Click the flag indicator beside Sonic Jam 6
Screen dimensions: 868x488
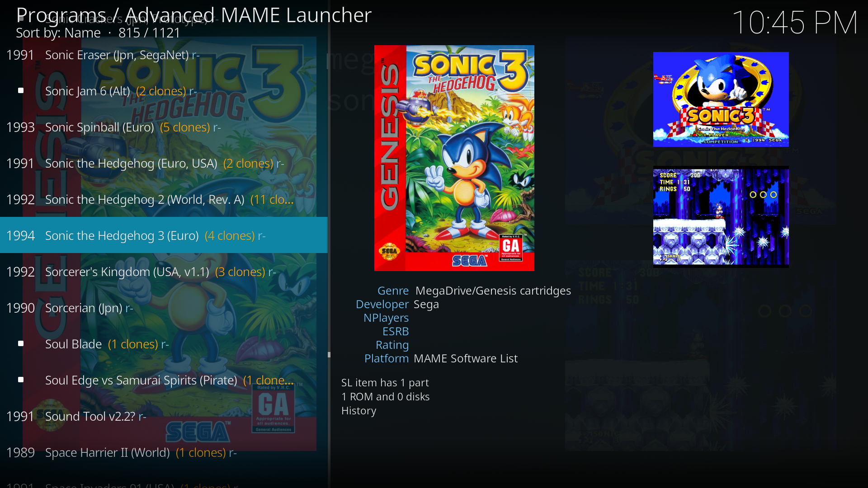pyautogui.click(x=20, y=90)
